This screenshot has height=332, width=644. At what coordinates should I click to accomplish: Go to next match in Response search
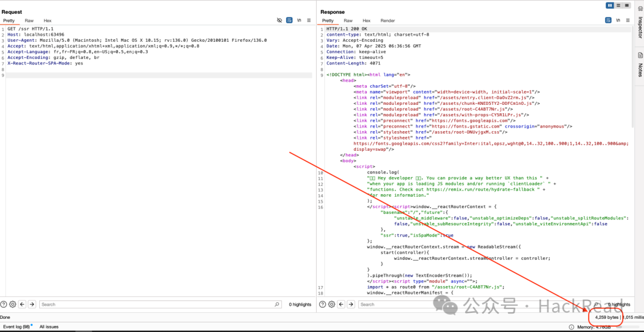(351, 304)
